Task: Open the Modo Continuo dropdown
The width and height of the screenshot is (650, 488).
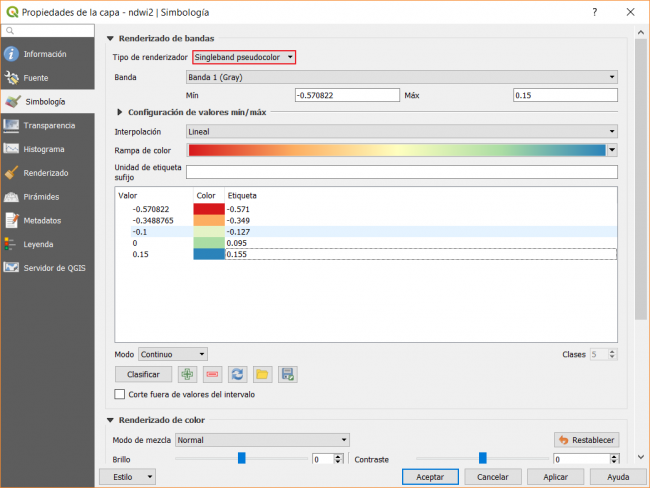Action: (173, 354)
